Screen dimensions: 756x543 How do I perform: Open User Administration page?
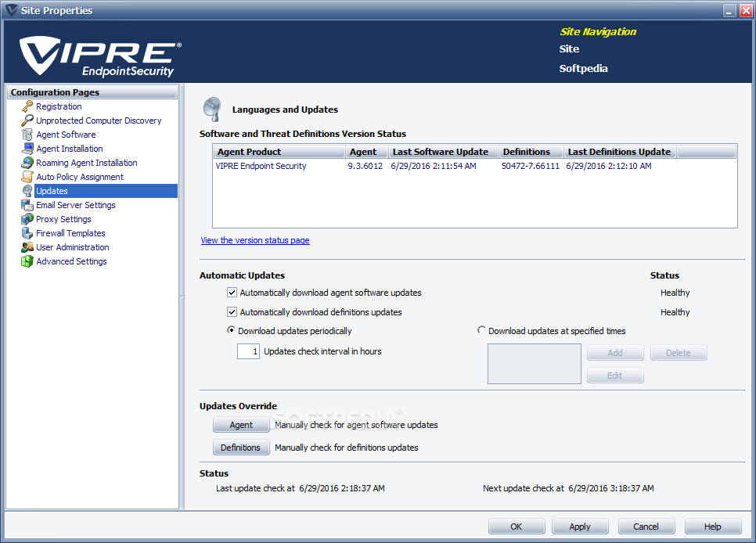pyautogui.click(x=72, y=247)
